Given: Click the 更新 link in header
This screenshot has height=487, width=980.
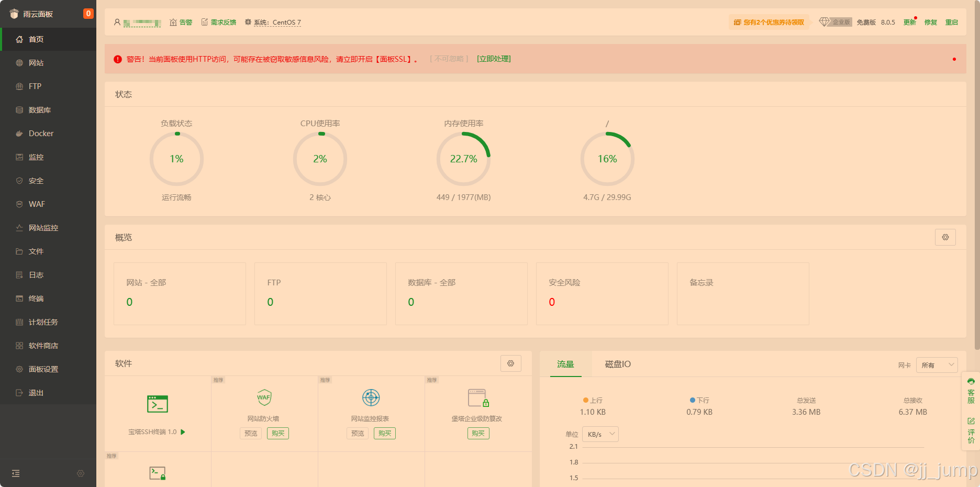Looking at the screenshot, I should coord(910,23).
